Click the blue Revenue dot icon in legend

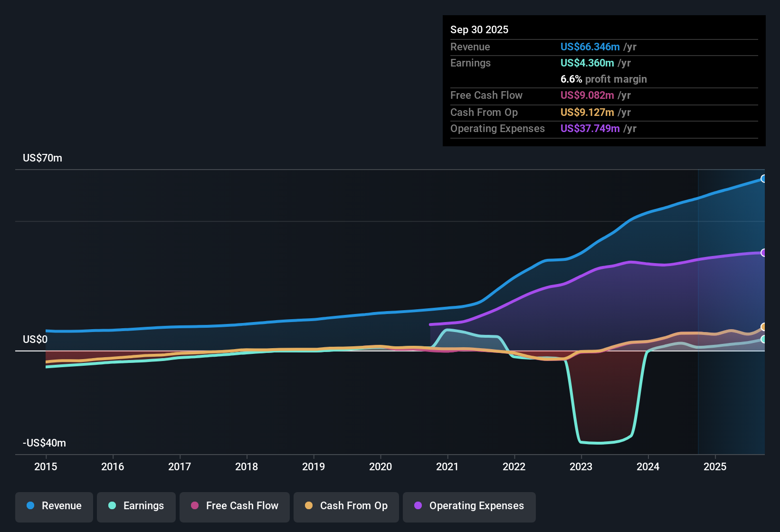tap(30, 506)
